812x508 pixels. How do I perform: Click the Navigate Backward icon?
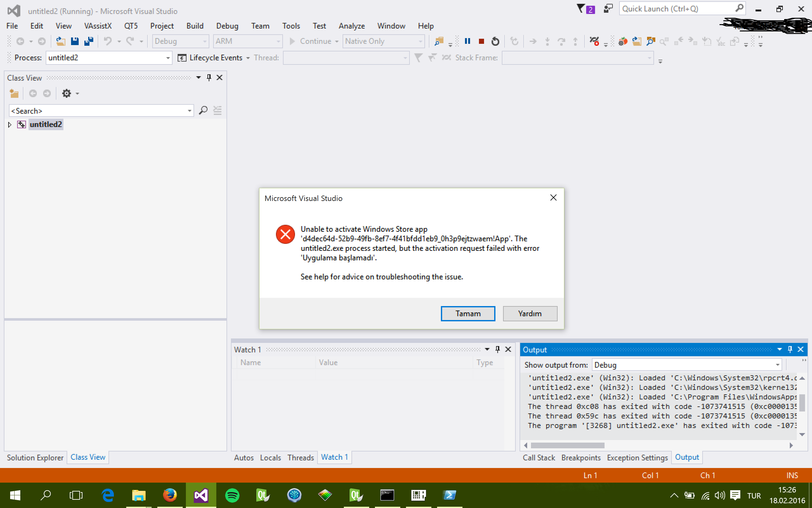(21, 41)
